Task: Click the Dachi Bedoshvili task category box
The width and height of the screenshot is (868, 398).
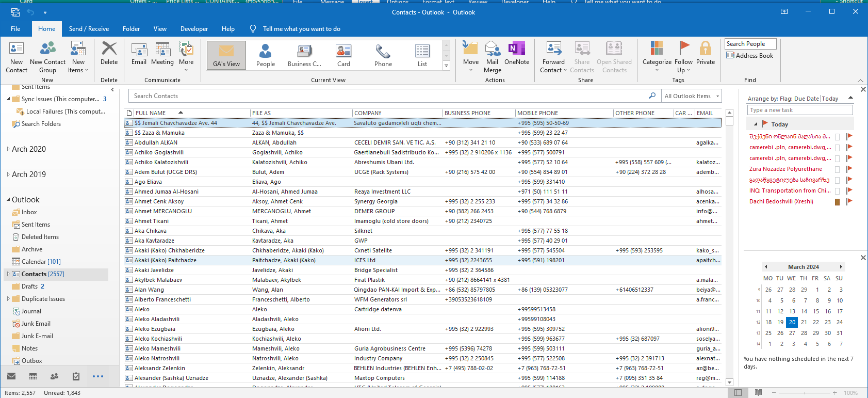Action: 837,201
